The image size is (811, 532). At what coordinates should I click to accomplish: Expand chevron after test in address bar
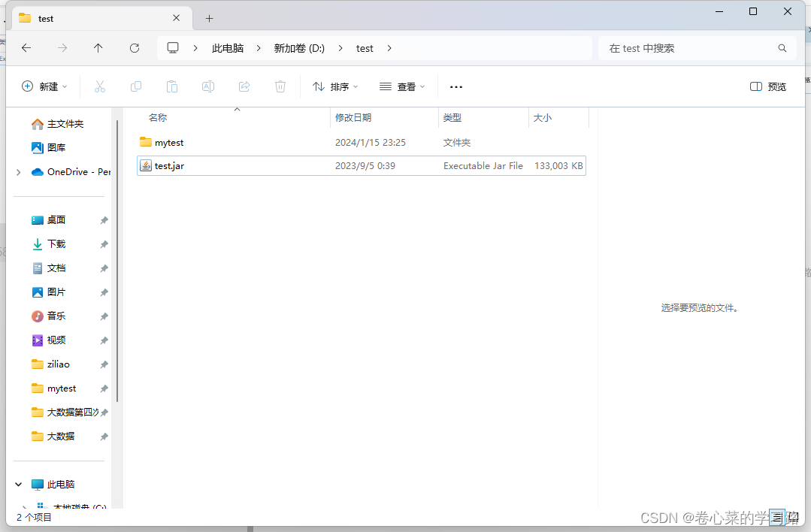[389, 48]
